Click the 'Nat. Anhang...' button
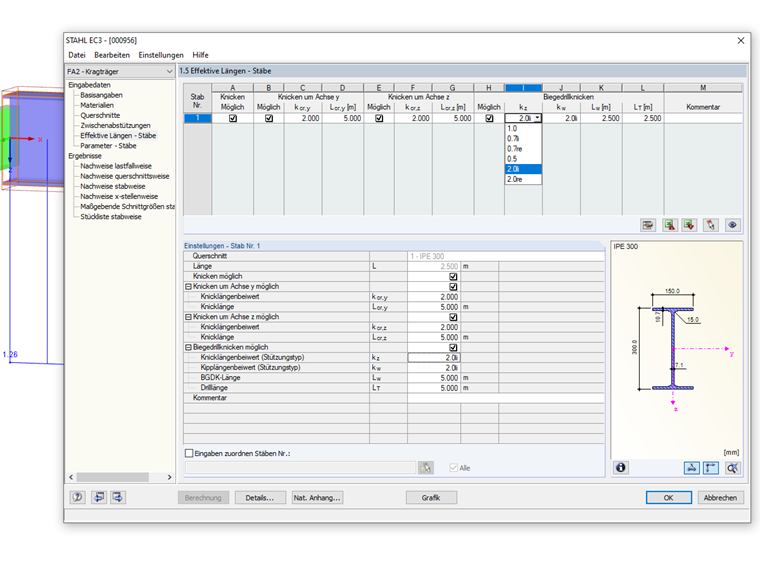The image size is (760, 570). tap(317, 497)
